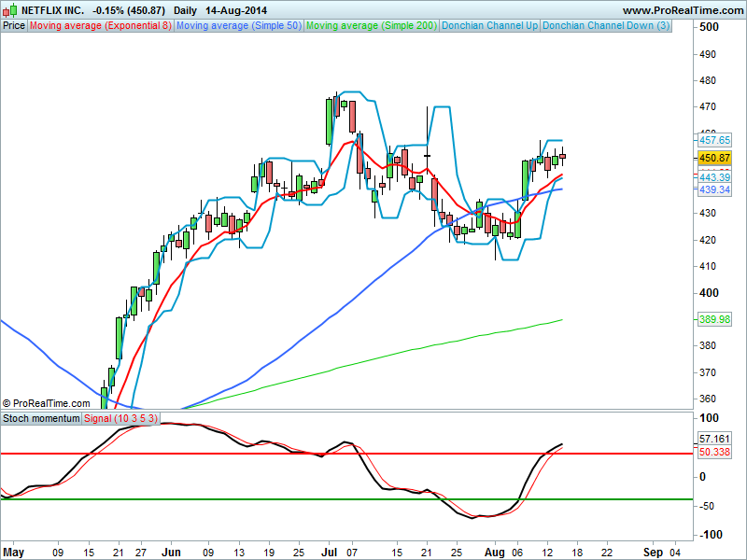Click the May label on date axis
Viewport: 747px width, 560px height.
pyautogui.click(x=13, y=553)
